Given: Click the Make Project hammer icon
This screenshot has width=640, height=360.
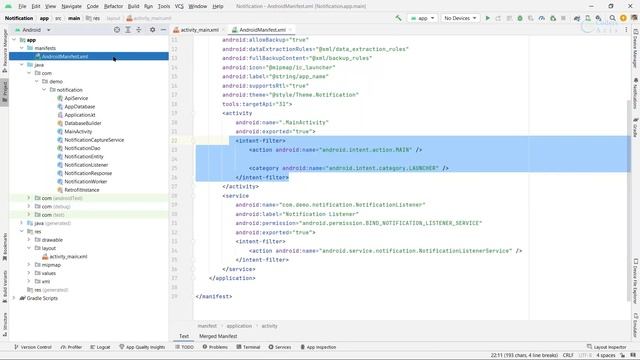Looking at the screenshot, I should (x=398, y=18).
